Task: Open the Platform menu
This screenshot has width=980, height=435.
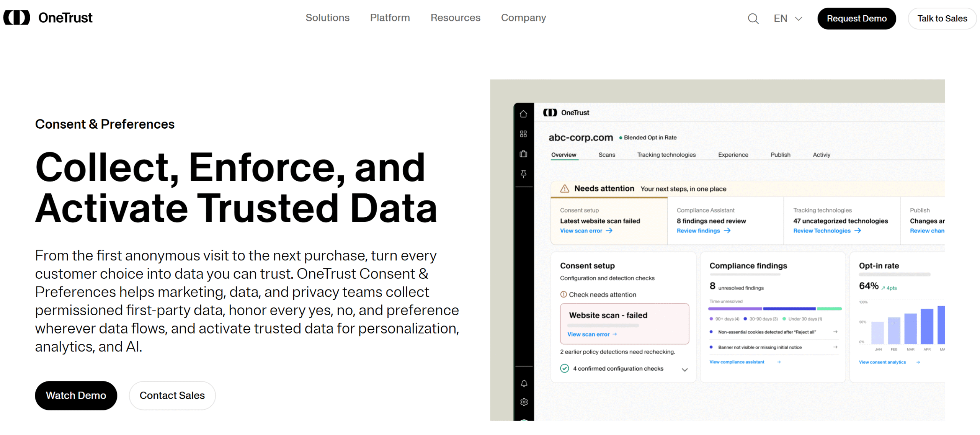Action: pos(390,18)
